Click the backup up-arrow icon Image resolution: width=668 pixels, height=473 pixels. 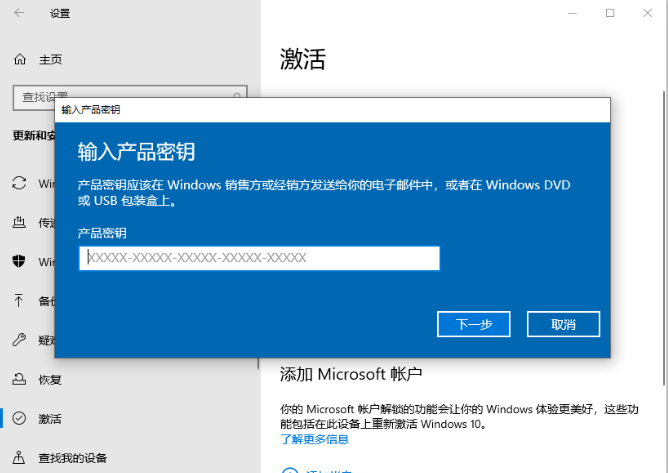[19, 300]
